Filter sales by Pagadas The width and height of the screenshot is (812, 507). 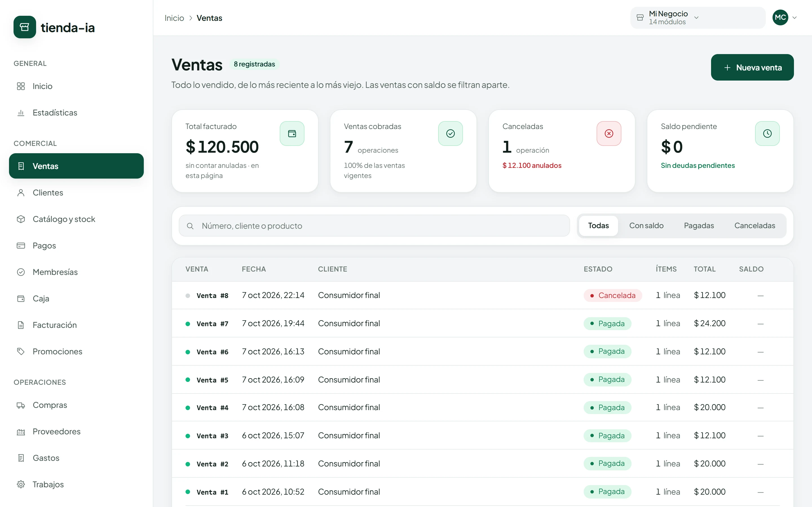point(699,226)
